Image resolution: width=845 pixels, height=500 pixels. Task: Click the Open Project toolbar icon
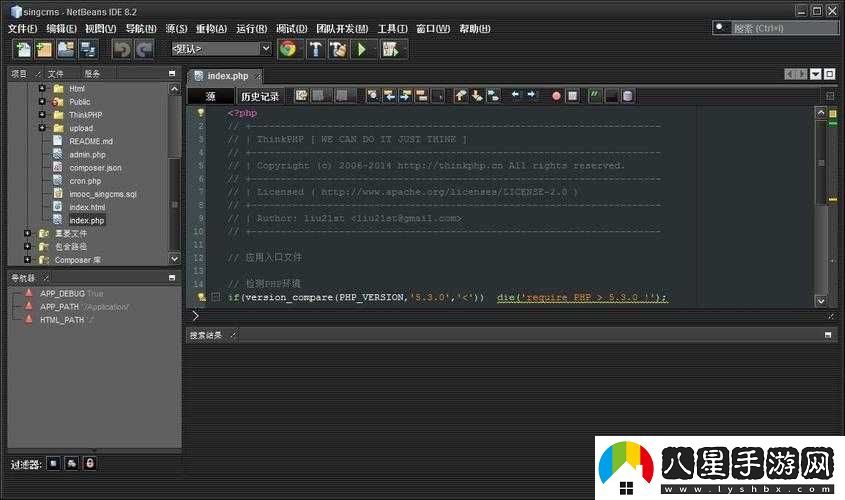[x=66, y=50]
